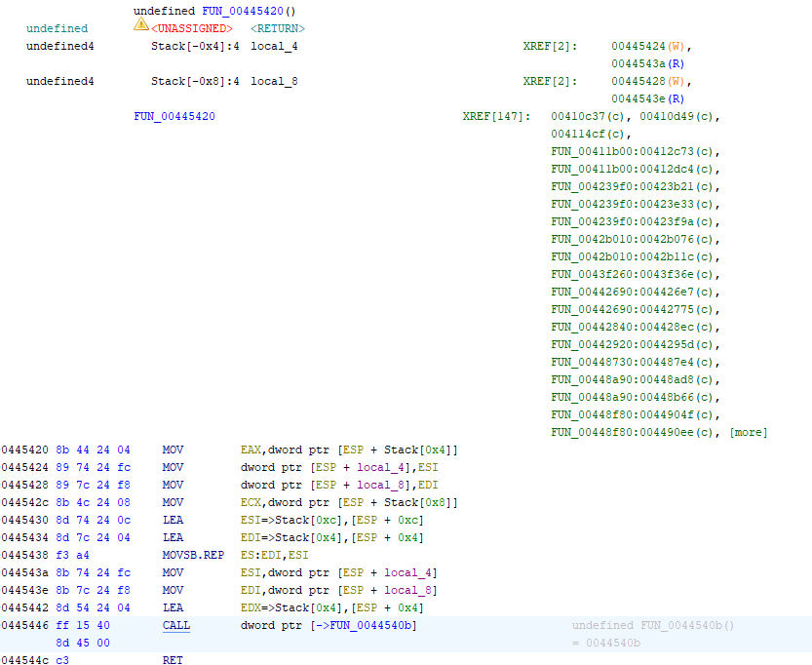Open reference FUN_0043f260:0043f36e(c)
Viewport: 812px width, 665px height.
633,275
